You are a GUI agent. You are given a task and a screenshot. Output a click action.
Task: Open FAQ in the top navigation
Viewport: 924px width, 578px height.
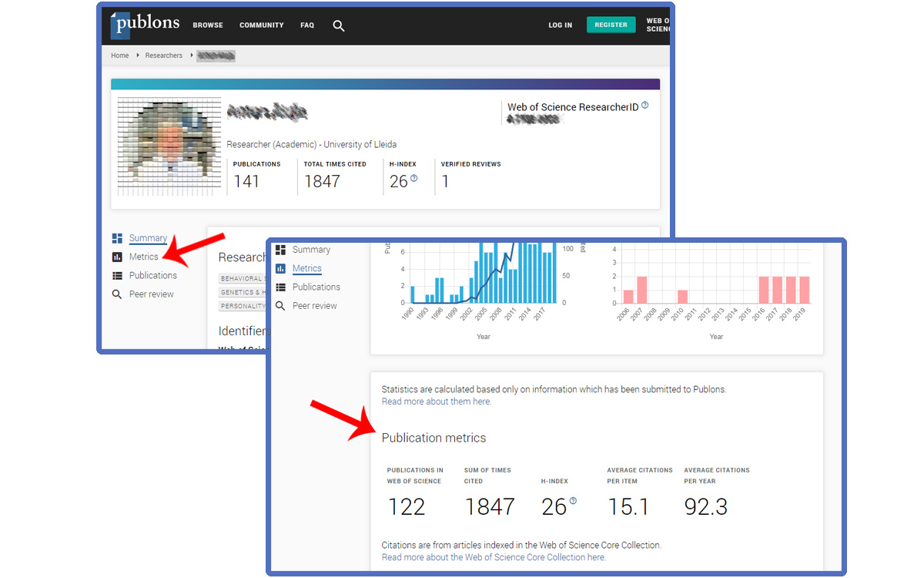coord(307,25)
